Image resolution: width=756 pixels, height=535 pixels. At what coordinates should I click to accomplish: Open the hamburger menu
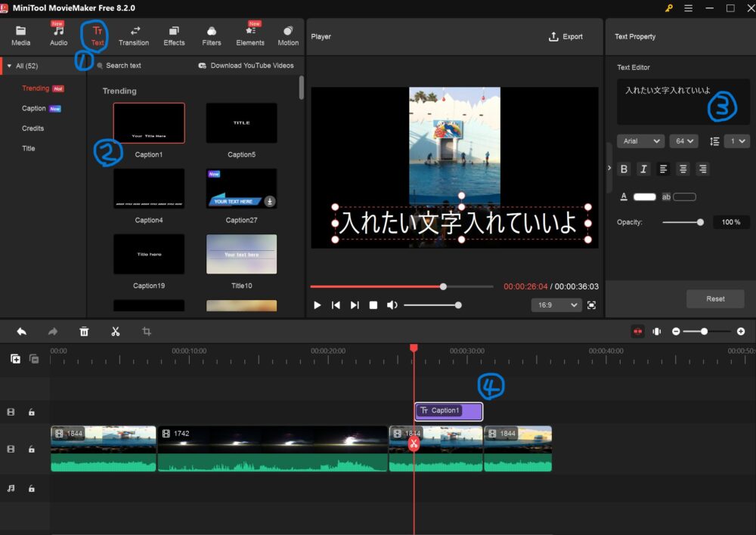point(688,8)
